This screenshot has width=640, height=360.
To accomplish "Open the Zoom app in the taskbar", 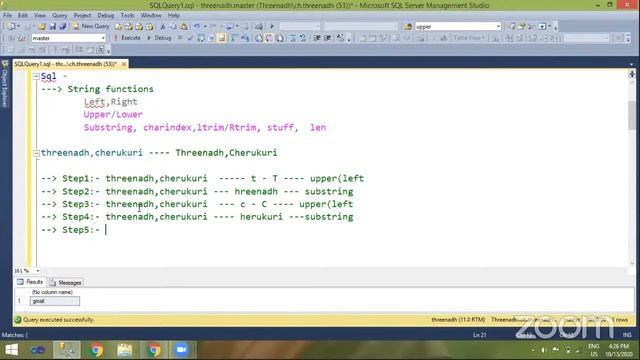I will (x=181, y=350).
